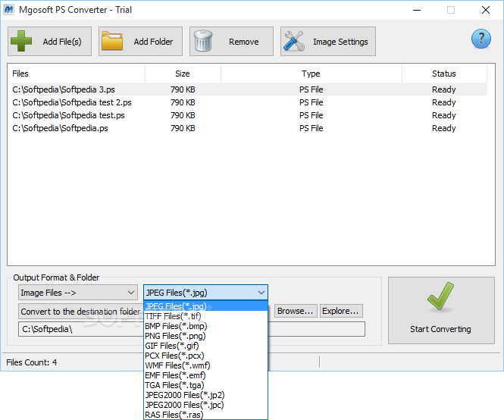
Task: Click the Files Count: 4 status bar text
Action: coord(32,362)
